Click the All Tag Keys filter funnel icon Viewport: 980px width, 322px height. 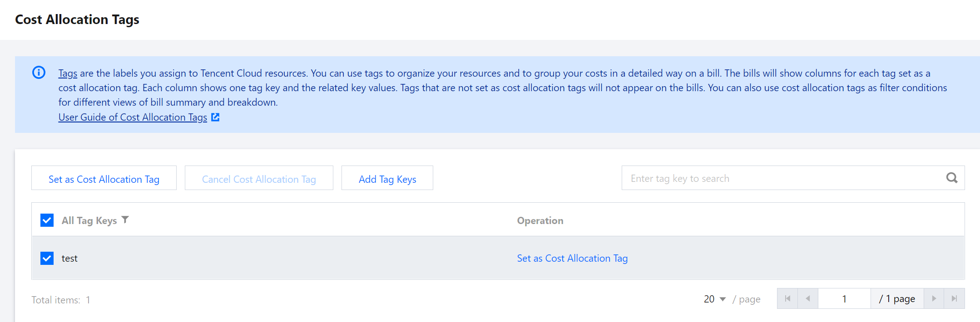[x=125, y=220]
